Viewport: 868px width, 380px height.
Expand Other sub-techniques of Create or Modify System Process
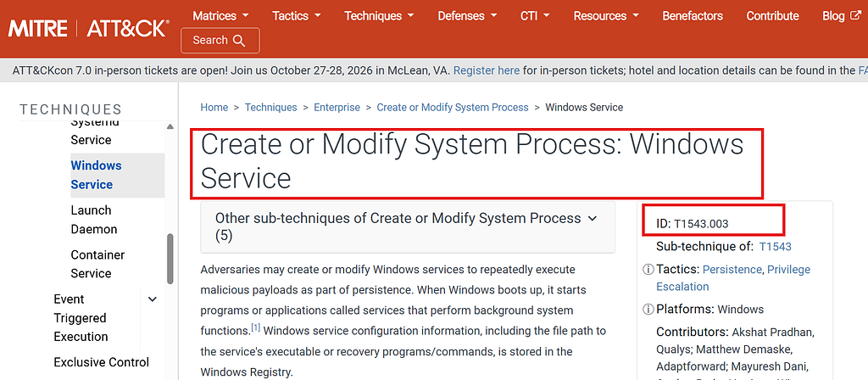click(x=408, y=227)
